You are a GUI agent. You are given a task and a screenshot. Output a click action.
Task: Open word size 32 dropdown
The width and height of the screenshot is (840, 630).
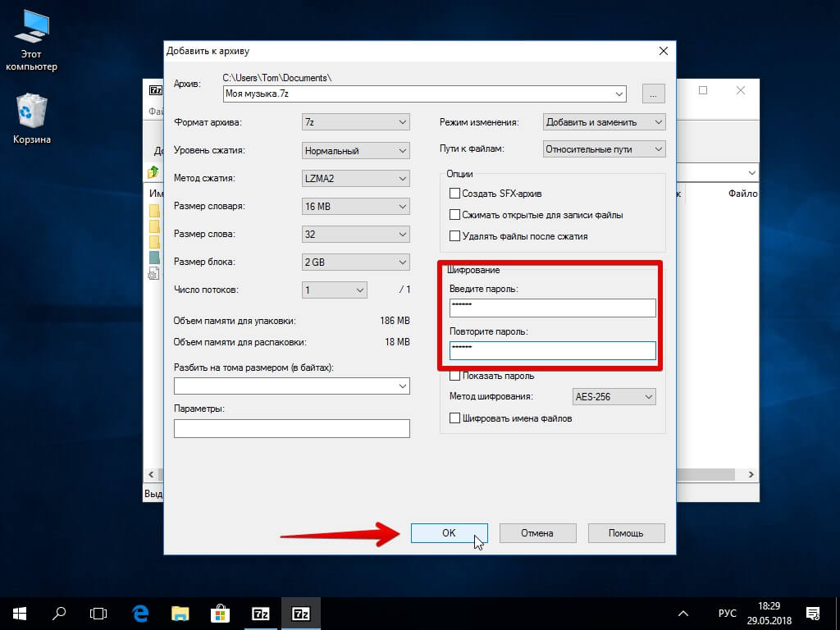point(356,234)
